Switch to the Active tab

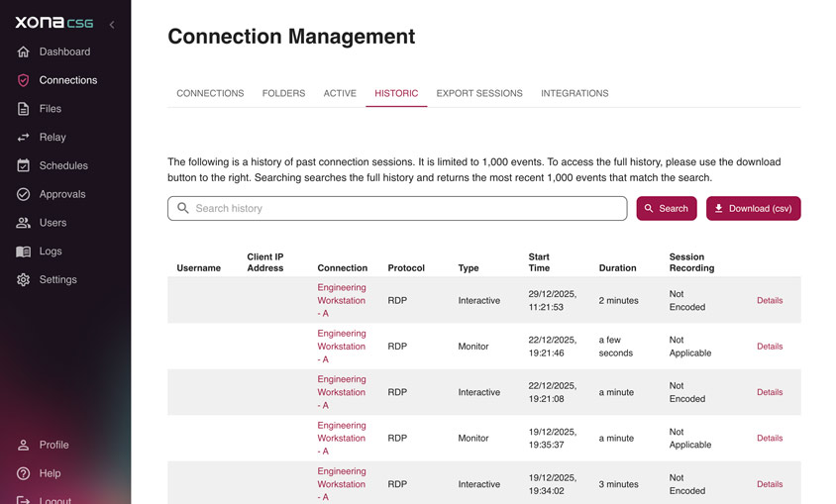pos(340,93)
